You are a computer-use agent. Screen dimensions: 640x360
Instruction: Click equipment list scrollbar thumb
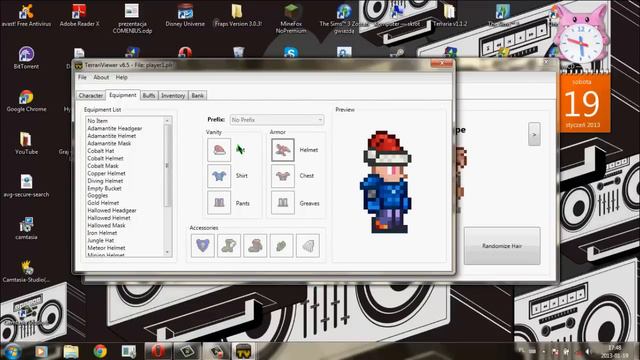(x=167, y=165)
